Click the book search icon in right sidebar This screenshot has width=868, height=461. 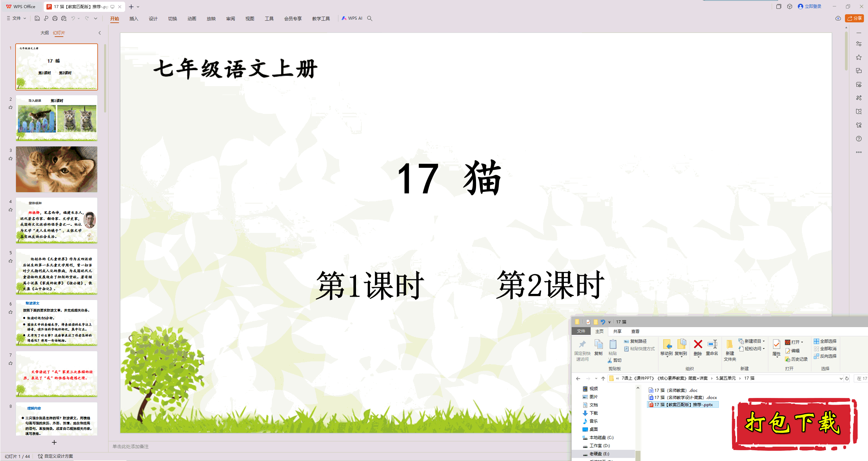[859, 112]
